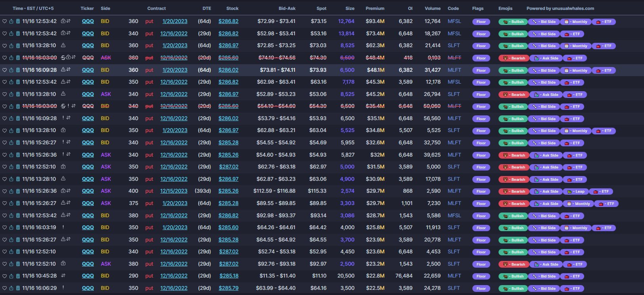Sort by the Bid-Ask column header
This screenshot has height=295, width=644.
pos(287,8)
